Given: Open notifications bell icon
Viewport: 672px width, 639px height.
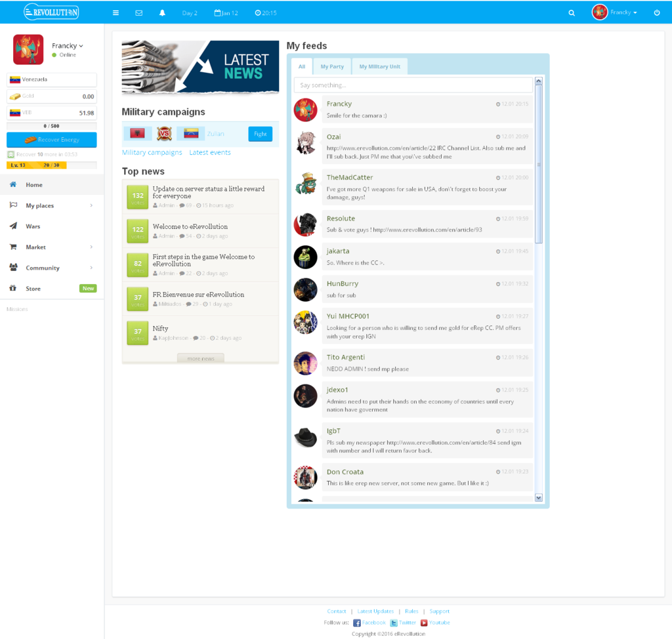Looking at the screenshot, I should (x=162, y=12).
